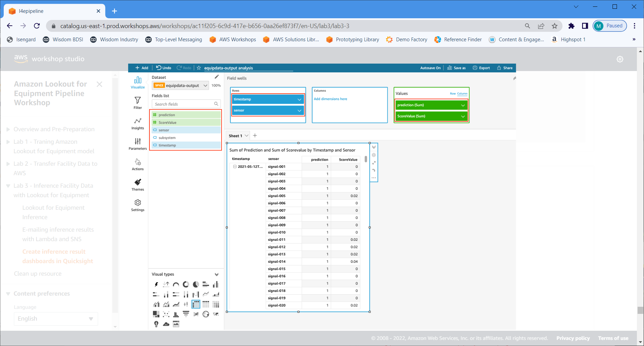This screenshot has width=644, height=346.
Task: Open the Filter panel
Action: tap(138, 103)
